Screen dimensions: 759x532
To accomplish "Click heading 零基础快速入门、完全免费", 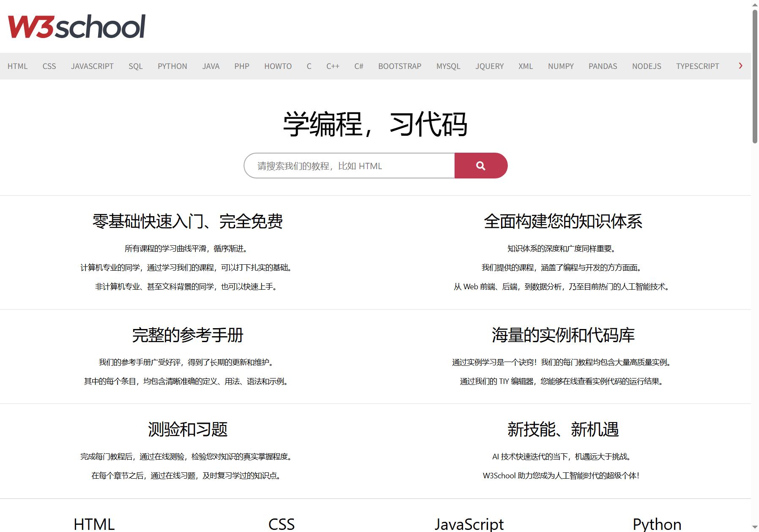I will click(187, 221).
